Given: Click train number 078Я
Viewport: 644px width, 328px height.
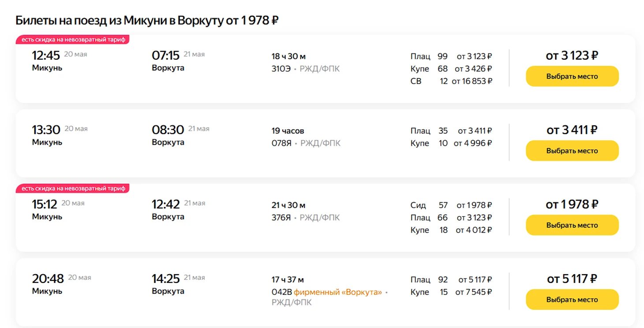Looking at the screenshot, I should pyautogui.click(x=281, y=143).
